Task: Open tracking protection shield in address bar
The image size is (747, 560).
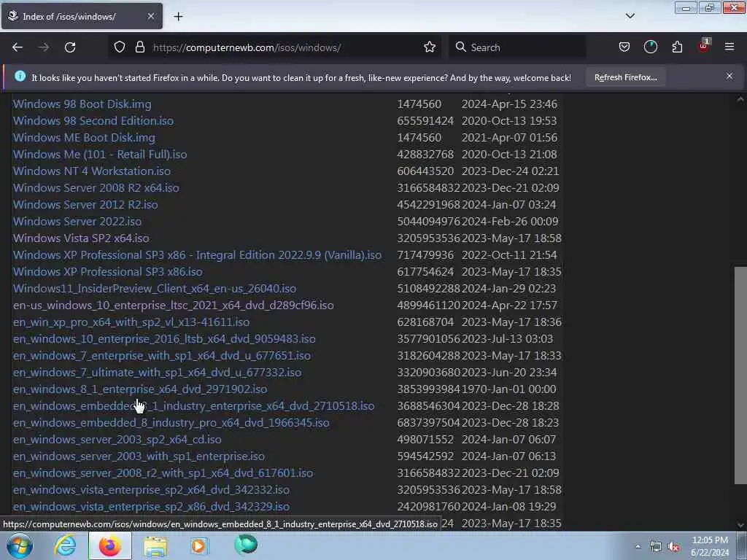Action: [x=120, y=47]
